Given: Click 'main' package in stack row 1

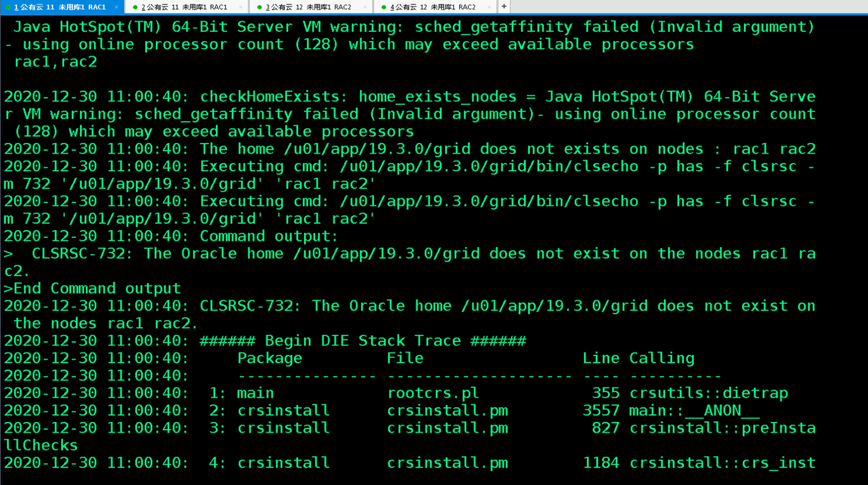Looking at the screenshot, I should click(x=256, y=393).
